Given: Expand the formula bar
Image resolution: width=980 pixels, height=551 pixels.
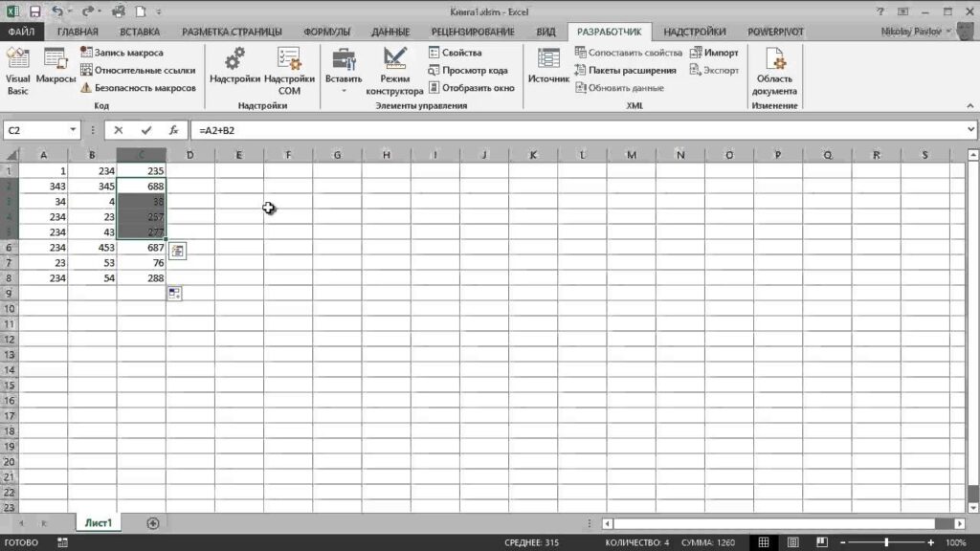Looking at the screenshot, I should pyautogui.click(x=969, y=130).
